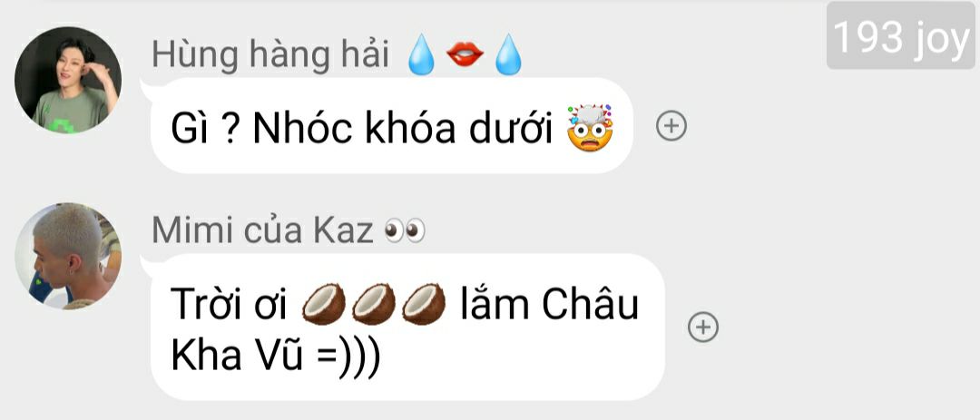Click the middle coconut emoji
Viewport: 980px width, 420px height.
point(374,305)
